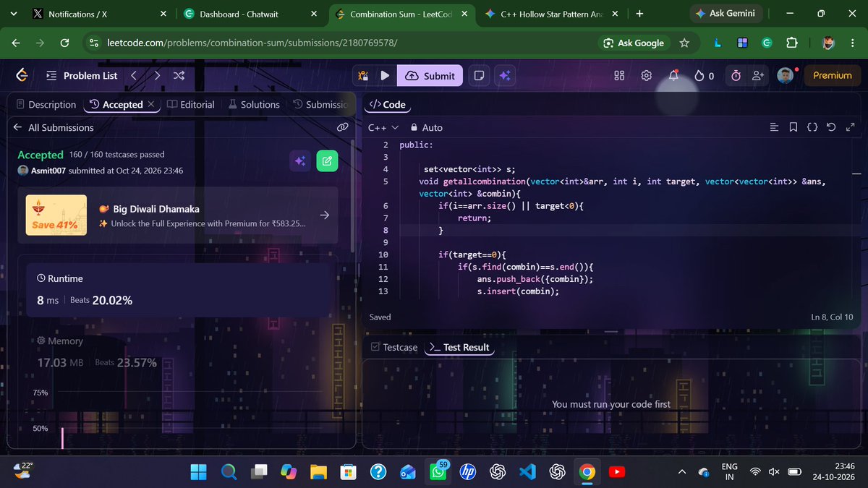The width and height of the screenshot is (868, 488).
Task: Click the format code icon
Action: (775, 127)
